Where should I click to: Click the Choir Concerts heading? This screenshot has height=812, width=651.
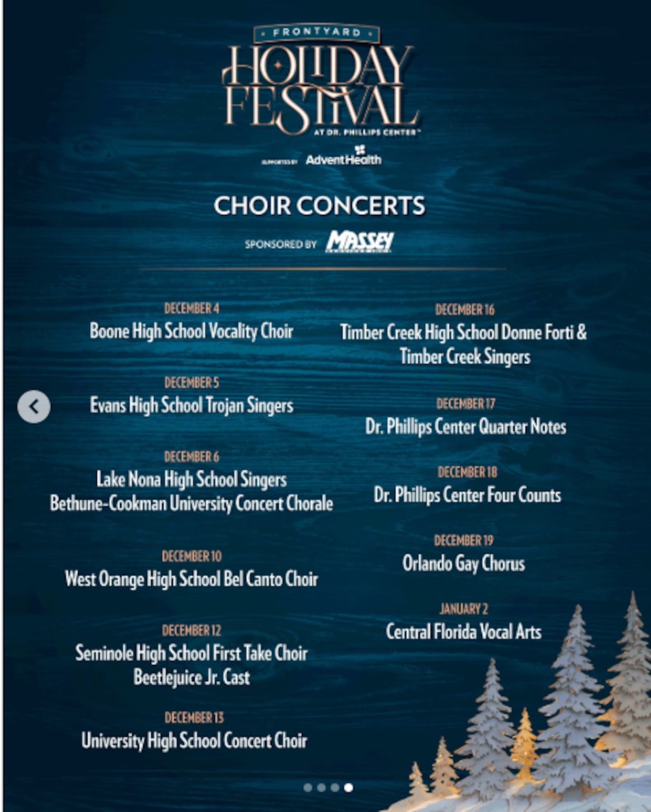[319, 206]
